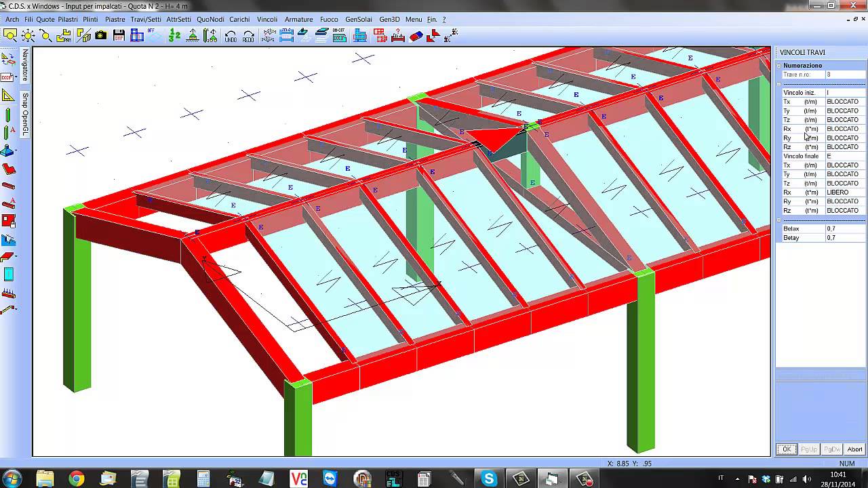
Task: Collapse the Vincolo section expander below Numerazione
Action: pyautogui.click(x=779, y=84)
